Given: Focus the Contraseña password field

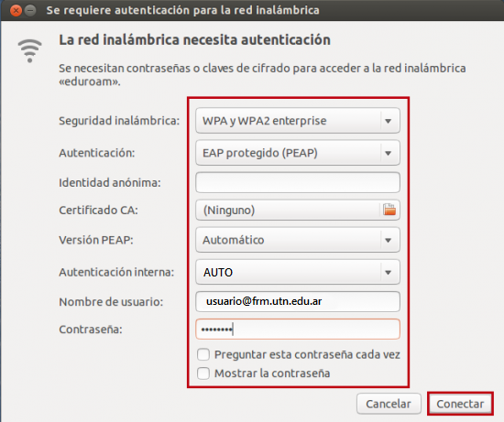Looking at the screenshot, I should click(x=298, y=330).
